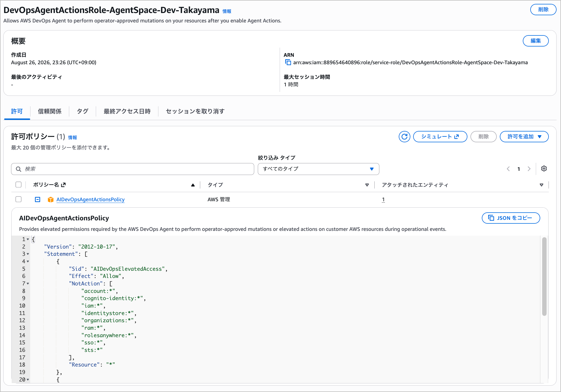Fold the object at line 20
The image size is (561, 392).
pos(28,380)
